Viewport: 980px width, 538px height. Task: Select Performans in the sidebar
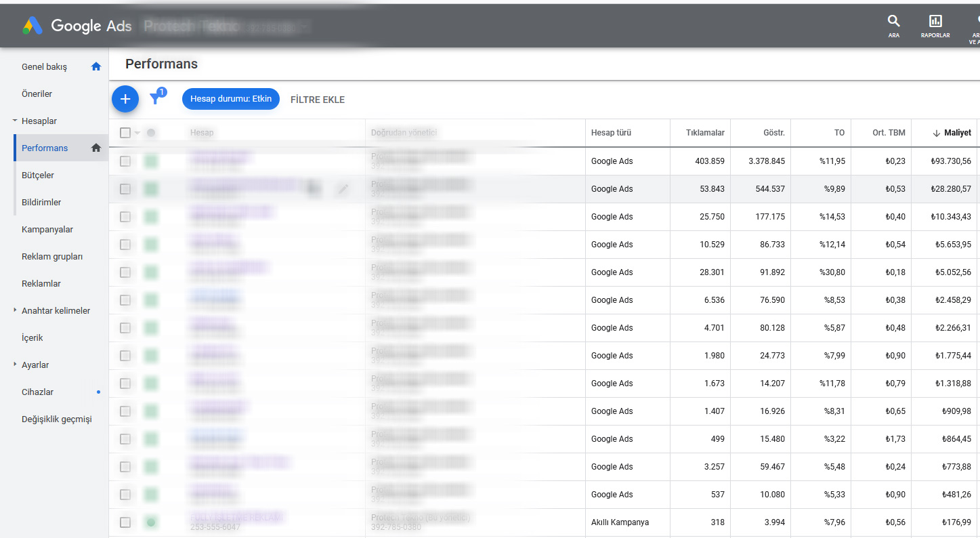[45, 148]
